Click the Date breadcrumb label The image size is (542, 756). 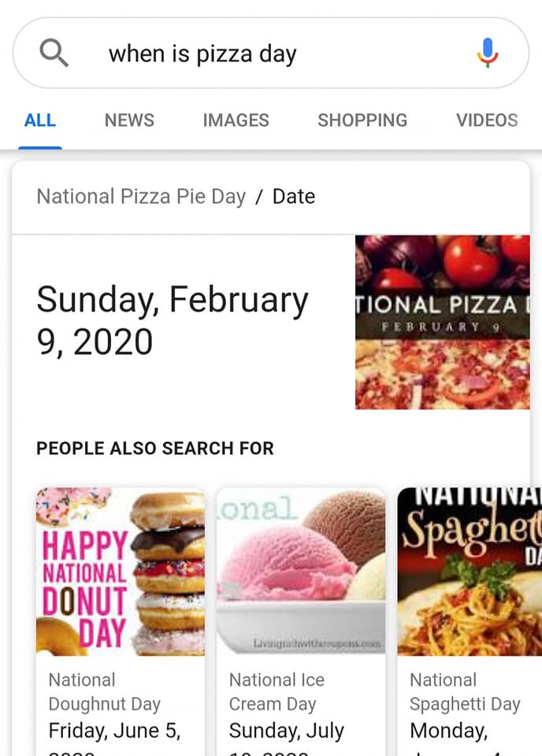point(294,197)
